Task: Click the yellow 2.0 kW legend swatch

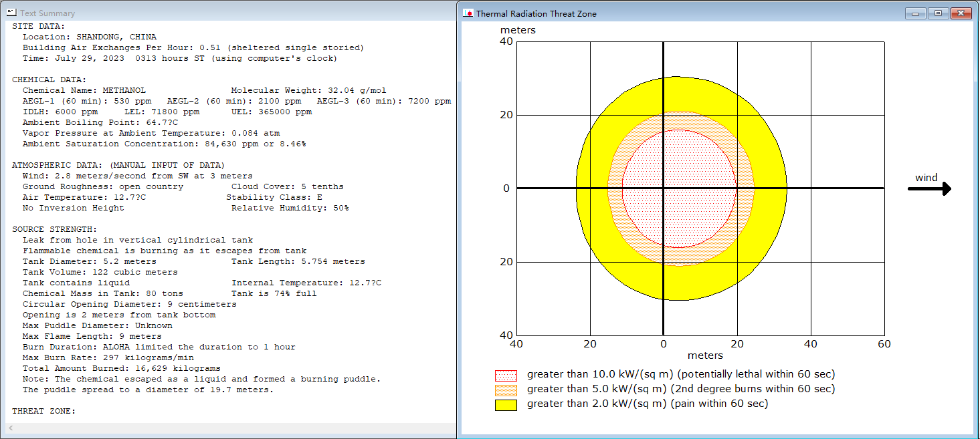Action: (506, 405)
